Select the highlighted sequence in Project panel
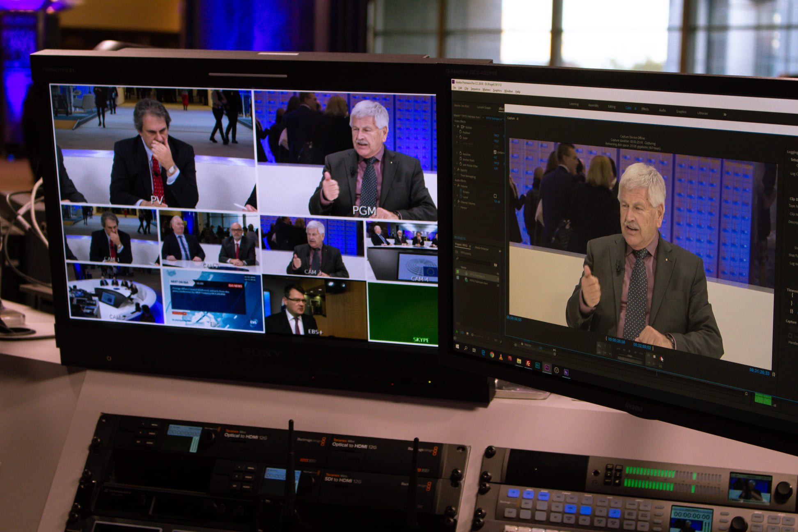The width and height of the screenshot is (798, 532). tap(477, 276)
